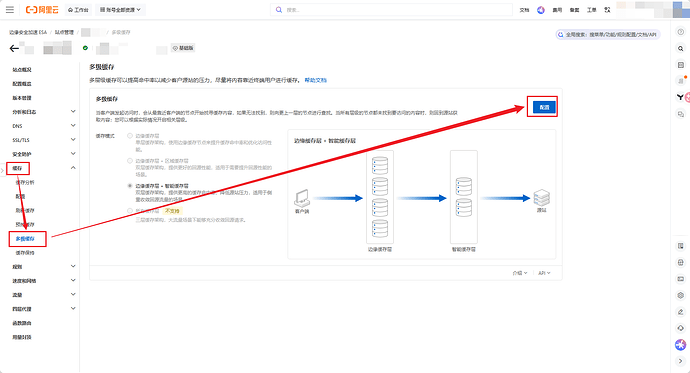690x373 pixels.
Task: Click the 基础版 plan badge
Action: click(x=183, y=48)
